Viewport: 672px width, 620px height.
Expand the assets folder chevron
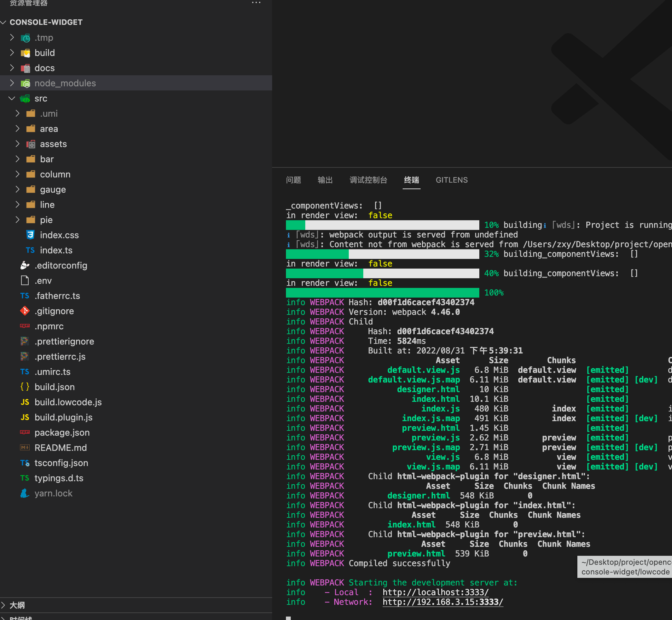click(x=18, y=144)
